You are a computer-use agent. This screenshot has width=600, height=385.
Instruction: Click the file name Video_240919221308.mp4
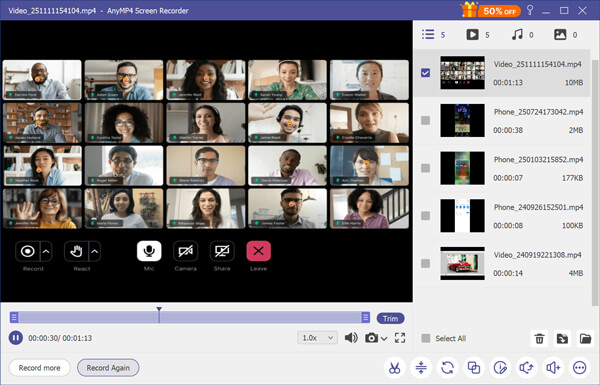pos(538,255)
